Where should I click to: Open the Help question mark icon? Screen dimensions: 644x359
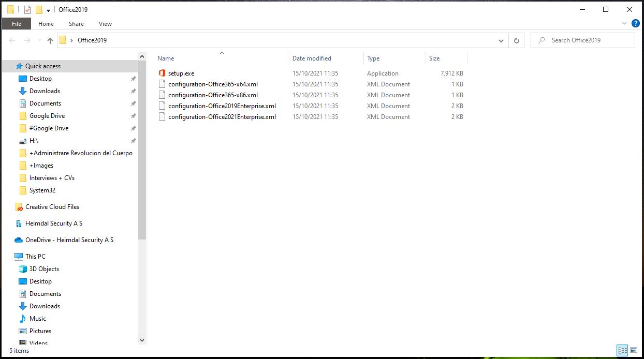pyautogui.click(x=635, y=23)
